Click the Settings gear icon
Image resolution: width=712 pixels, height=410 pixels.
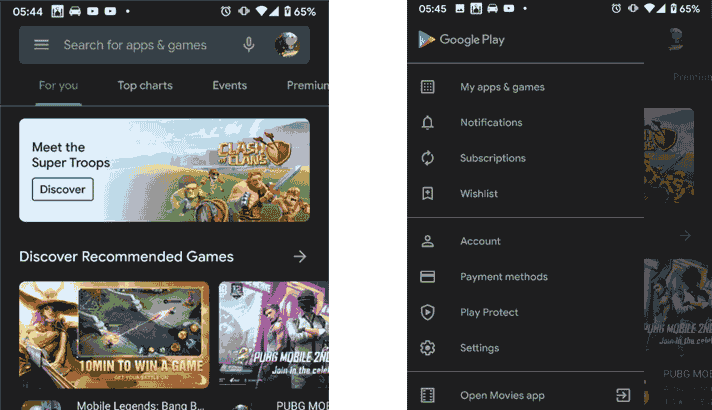427,348
